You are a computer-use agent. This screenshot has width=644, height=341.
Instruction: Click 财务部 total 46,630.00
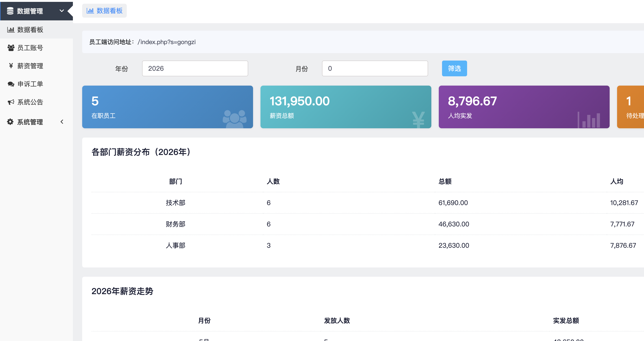coord(454,224)
